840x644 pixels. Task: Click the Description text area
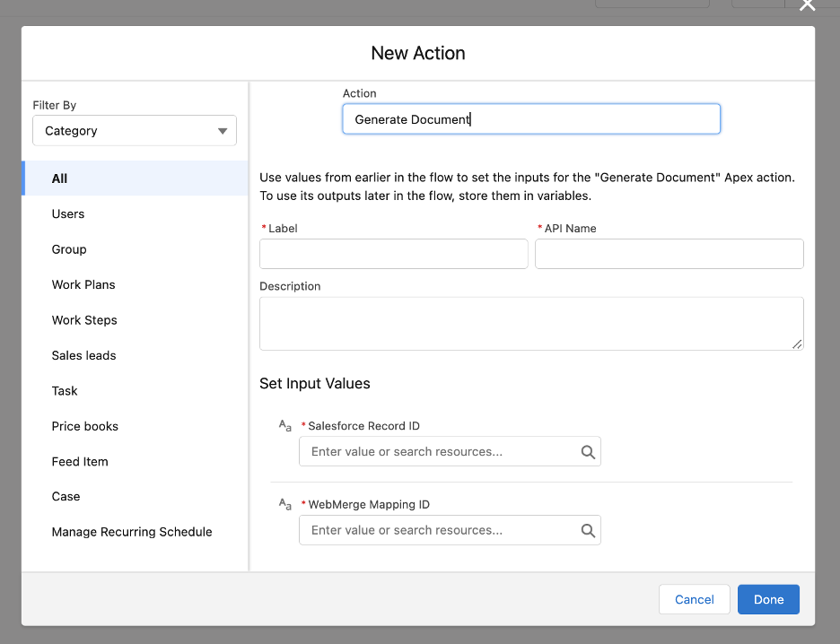pos(530,323)
